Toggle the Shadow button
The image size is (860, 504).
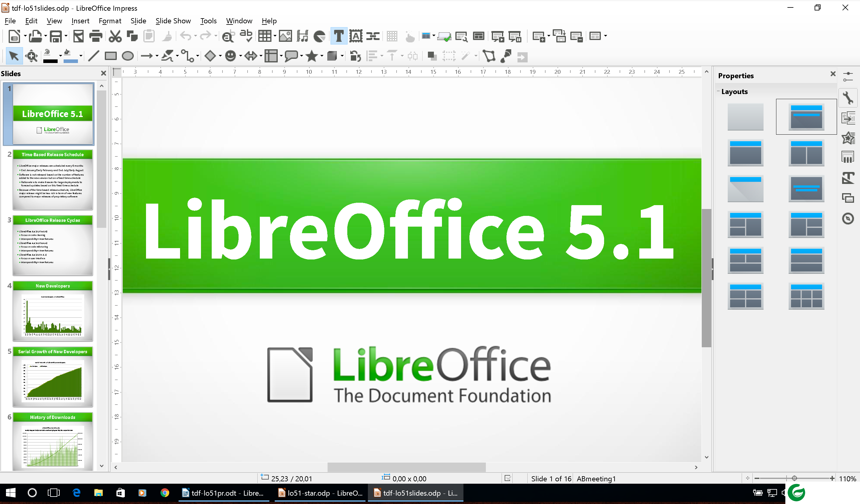pos(432,56)
